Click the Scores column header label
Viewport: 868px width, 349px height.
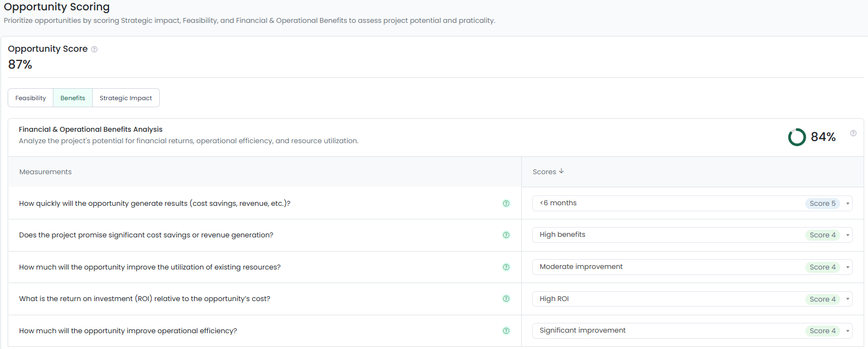(x=544, y=172)
